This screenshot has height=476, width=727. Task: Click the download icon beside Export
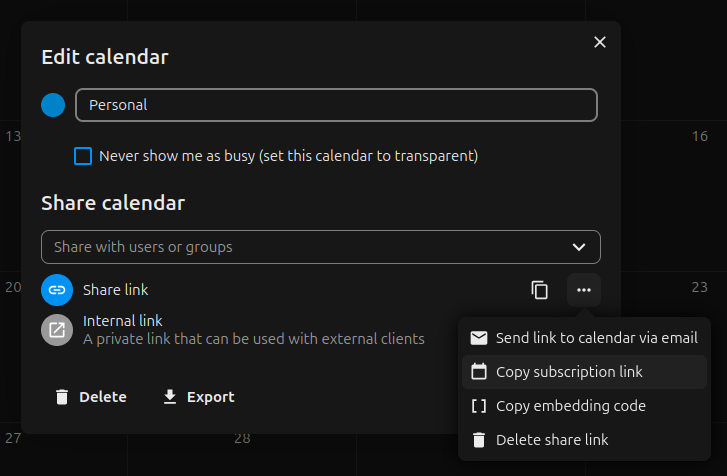click(170, 397)
